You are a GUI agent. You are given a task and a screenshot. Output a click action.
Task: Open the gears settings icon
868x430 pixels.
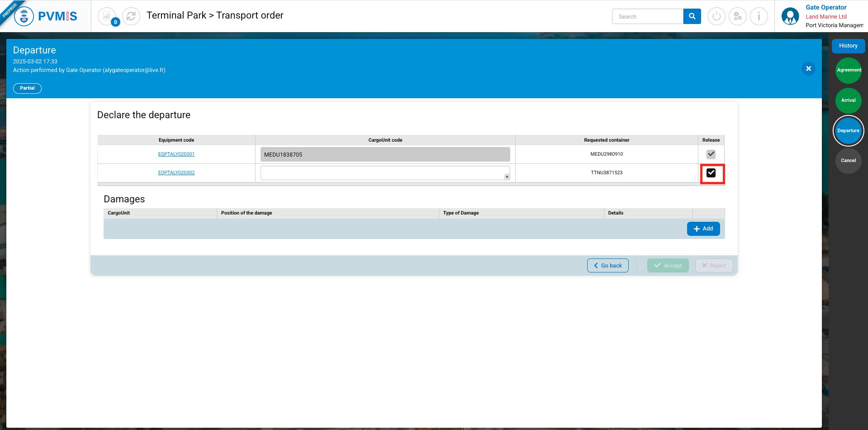737,17
